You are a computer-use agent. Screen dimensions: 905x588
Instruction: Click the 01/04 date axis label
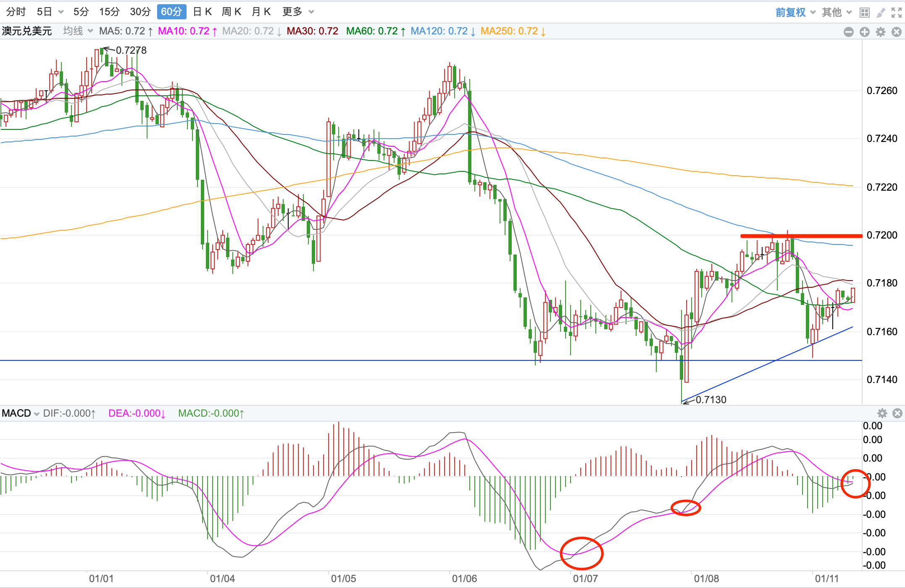(222, 579)
